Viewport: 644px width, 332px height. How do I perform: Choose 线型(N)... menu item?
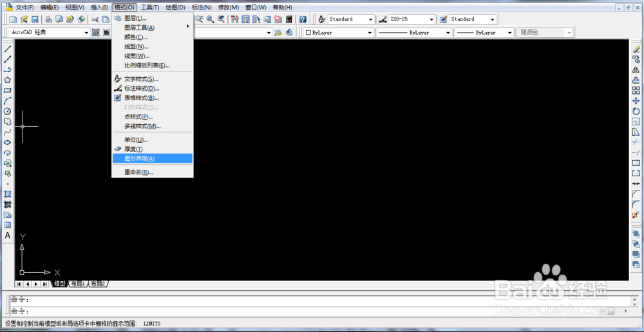pos(153,46)
